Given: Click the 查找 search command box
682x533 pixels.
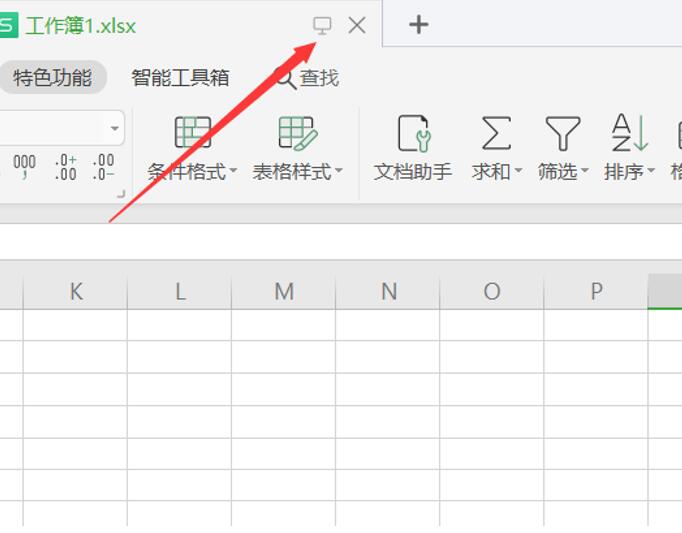Looking at the screenshot, I should tap(308, 77).
